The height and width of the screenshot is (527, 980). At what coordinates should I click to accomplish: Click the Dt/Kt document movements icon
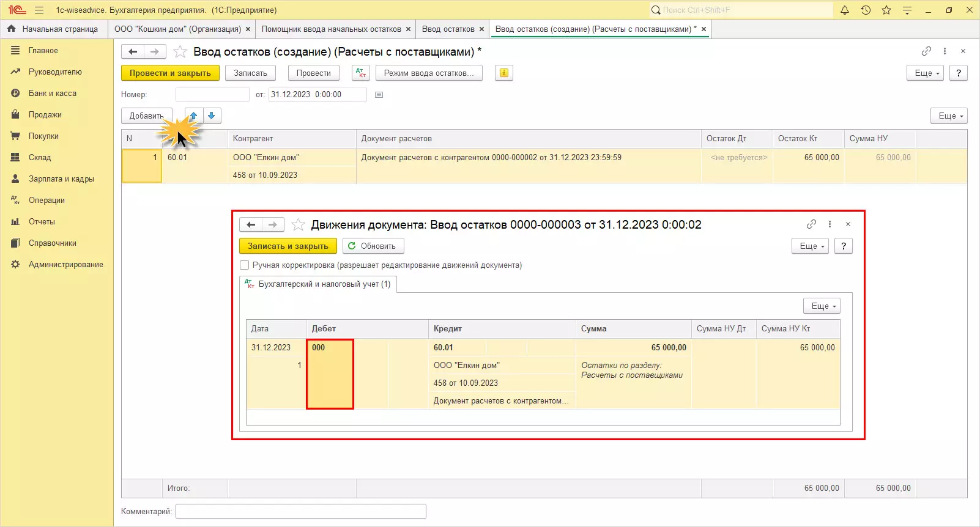click(x=361, y=73)
